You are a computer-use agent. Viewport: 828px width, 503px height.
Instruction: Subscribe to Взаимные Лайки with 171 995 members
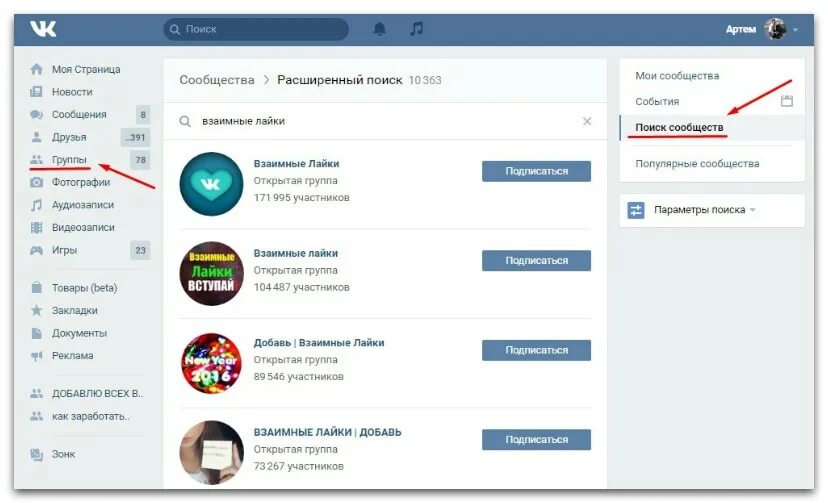(536, 171)
